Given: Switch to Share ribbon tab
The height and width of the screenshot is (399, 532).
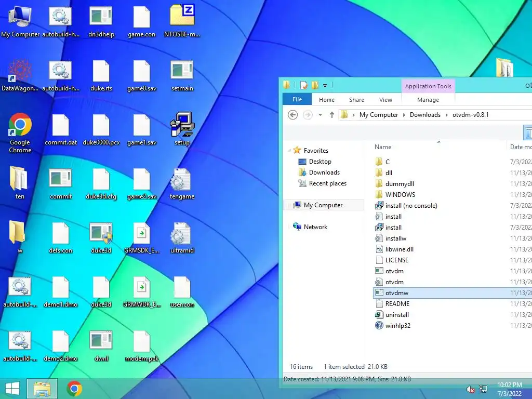Looking at the screenshot, I should [356, 100].
